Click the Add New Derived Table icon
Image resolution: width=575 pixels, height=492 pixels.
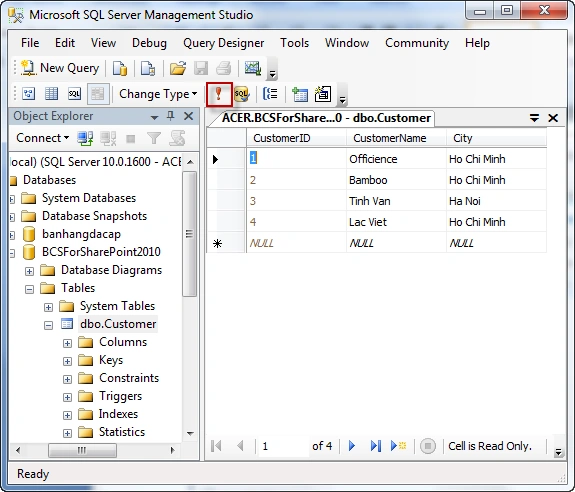pos(323,94)
